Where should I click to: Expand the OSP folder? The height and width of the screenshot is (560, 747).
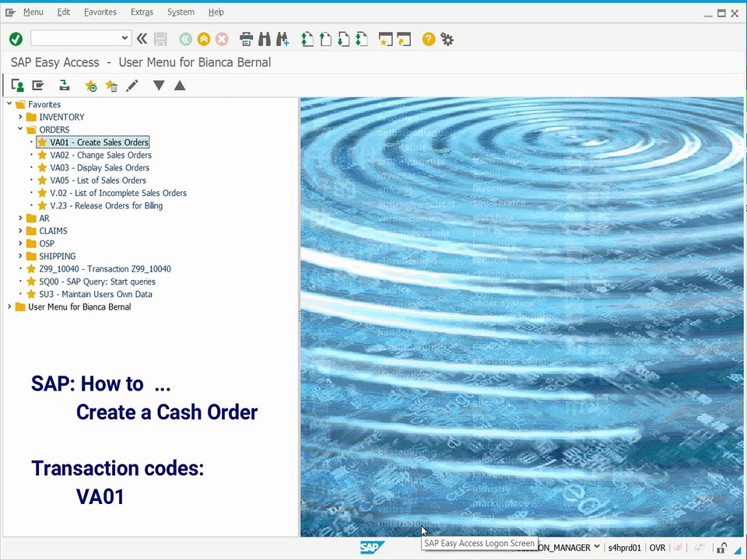click(20, 243)
